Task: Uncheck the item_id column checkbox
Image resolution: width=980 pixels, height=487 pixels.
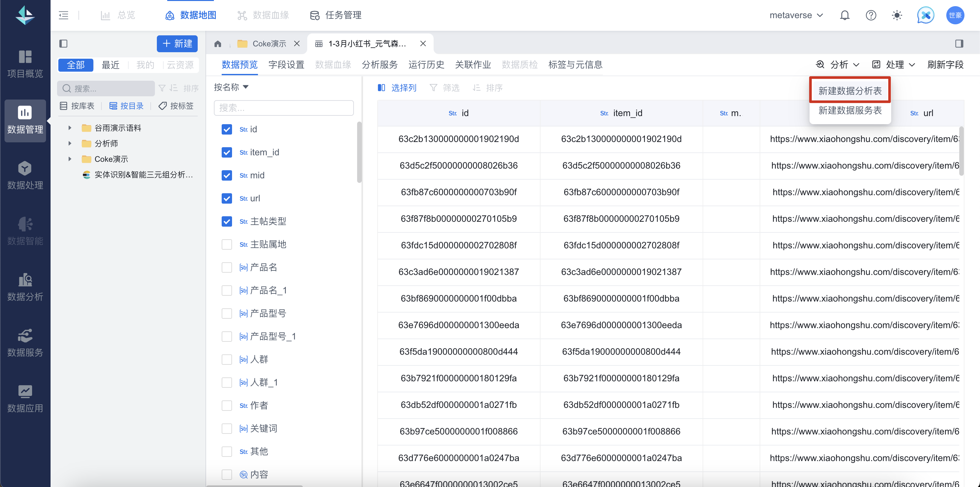Action: click(227, 152)
